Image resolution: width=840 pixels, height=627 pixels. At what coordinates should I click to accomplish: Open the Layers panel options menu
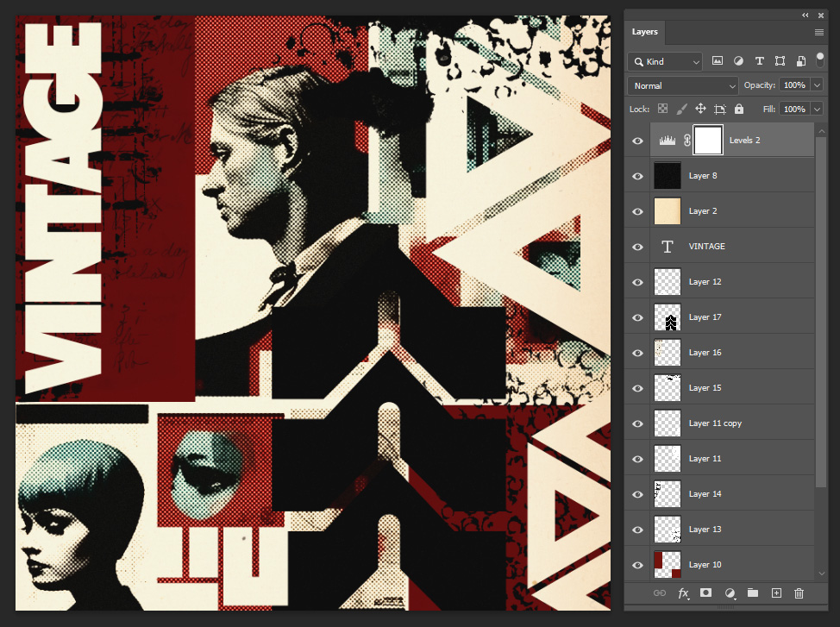click(x=818, y=32)
